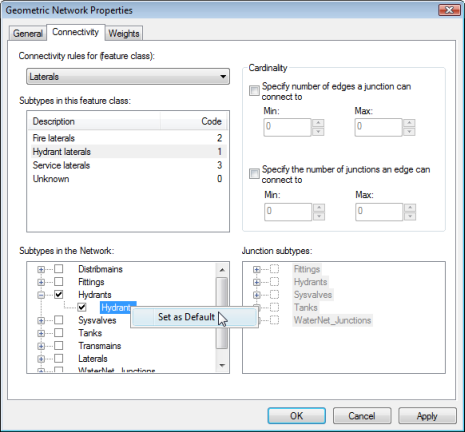Switch to the Weights tab
465x432 pixels.
[124, 34]
